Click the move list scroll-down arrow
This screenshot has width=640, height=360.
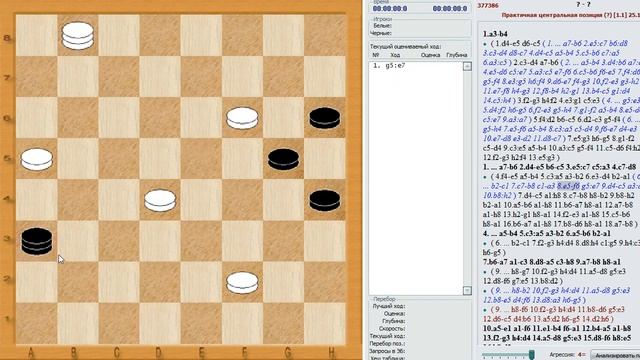pos(467,291)
